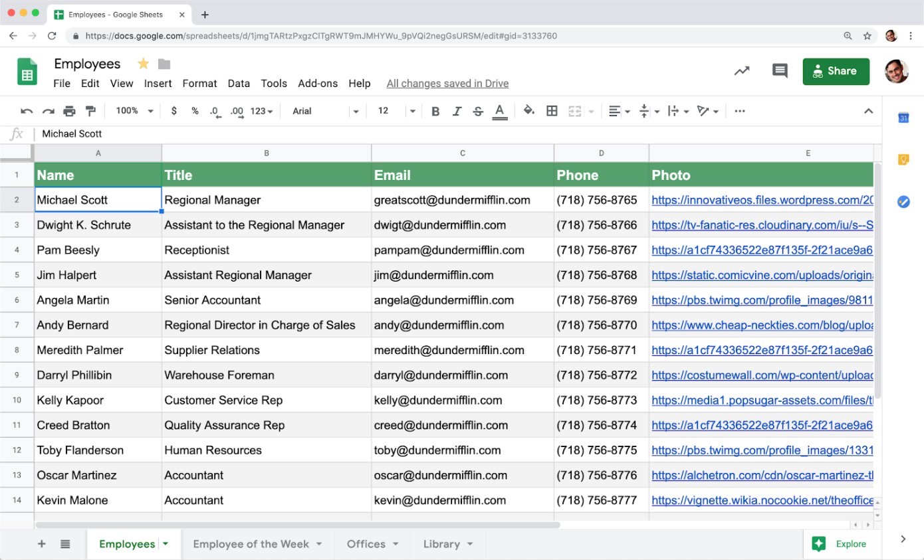Image resolution: width=924 pixels, height=560 pixels.
Task: Click the Sheets home logo icon
Action: [28, 71]
